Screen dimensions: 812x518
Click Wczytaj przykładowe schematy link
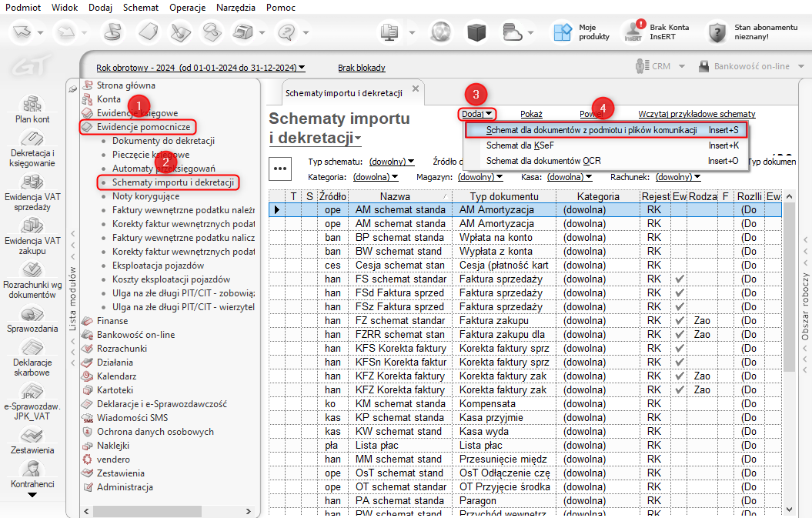click(x=696, y=114)
